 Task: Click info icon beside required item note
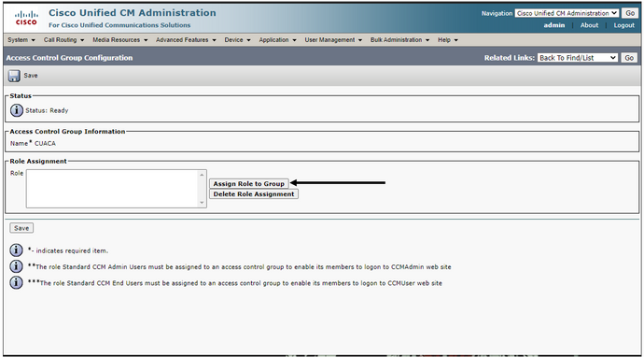16,250
